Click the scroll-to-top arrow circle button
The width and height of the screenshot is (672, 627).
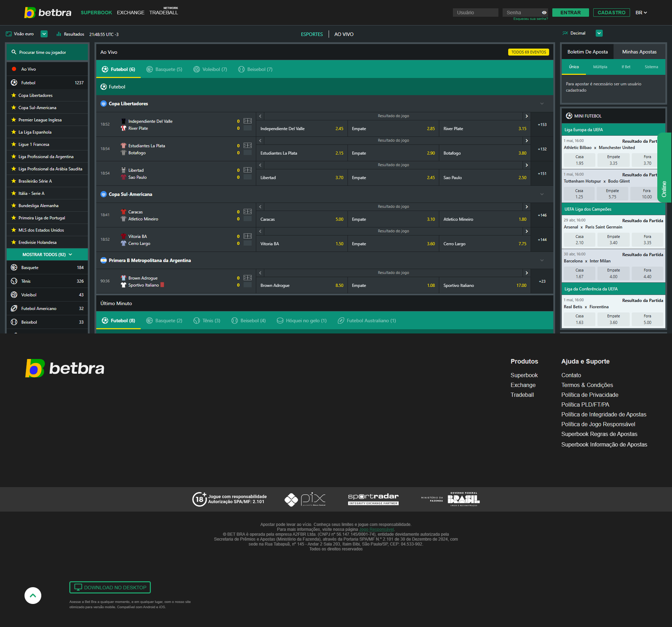(x=33, y=596)
